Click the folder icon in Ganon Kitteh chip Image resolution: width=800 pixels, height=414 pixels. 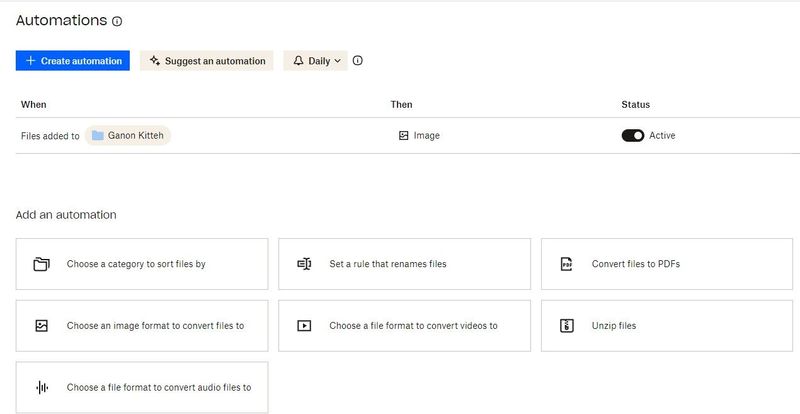(98, 136)
